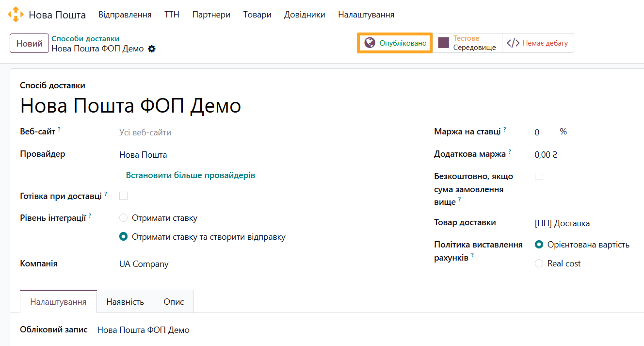
Task: Go to Способи доставки breadcrumb
Action: 85,39
